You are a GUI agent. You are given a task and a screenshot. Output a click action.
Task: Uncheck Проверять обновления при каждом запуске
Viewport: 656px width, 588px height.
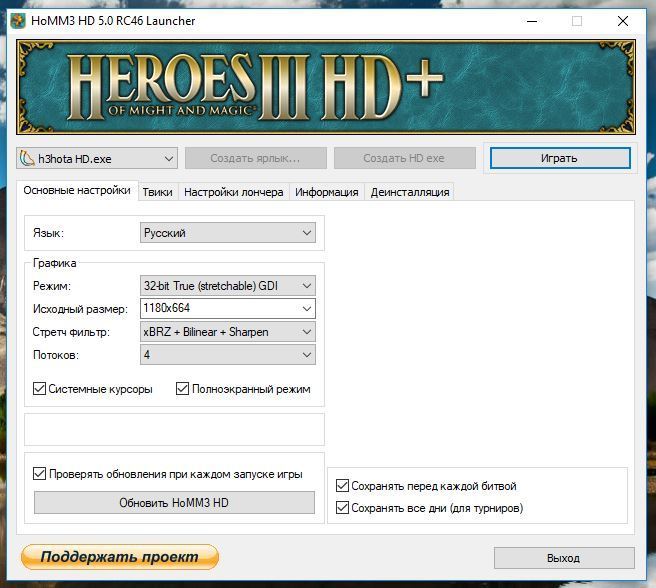tap(39, 474)
